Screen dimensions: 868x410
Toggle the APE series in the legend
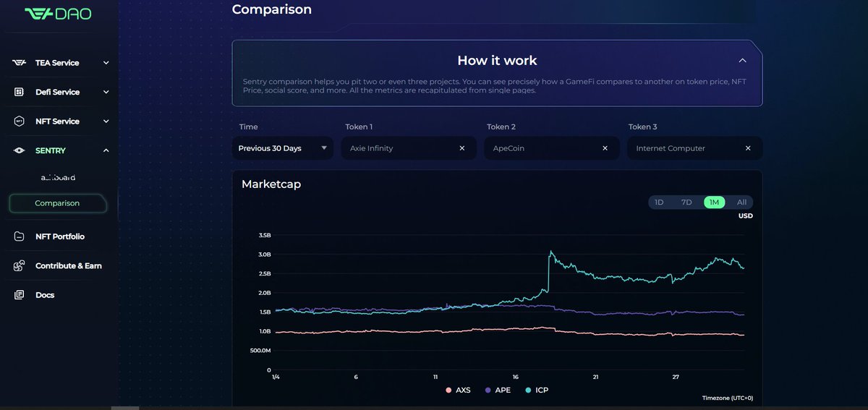(x=498, y=390)
